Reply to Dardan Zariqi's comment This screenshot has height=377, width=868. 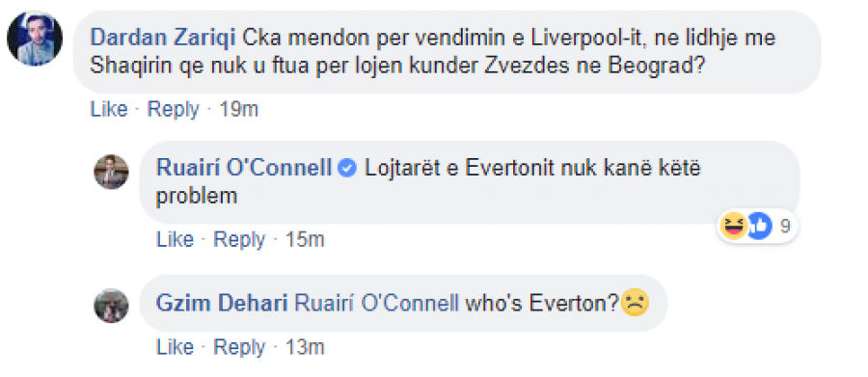pos(173,109)
